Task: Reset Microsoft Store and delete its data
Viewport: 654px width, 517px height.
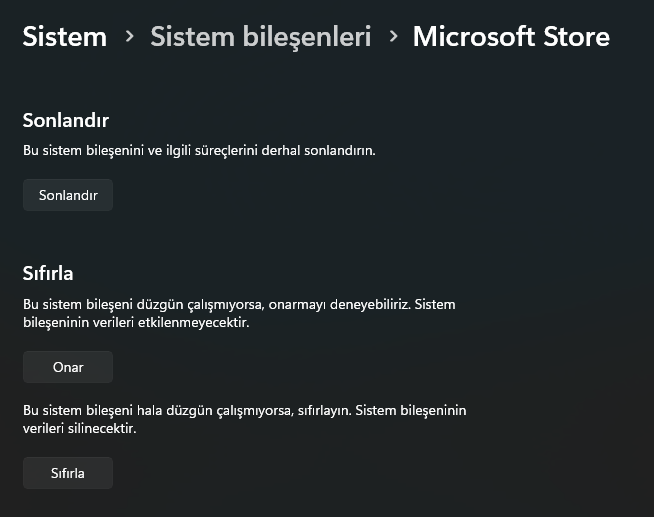Action: [x=68, y=473]
